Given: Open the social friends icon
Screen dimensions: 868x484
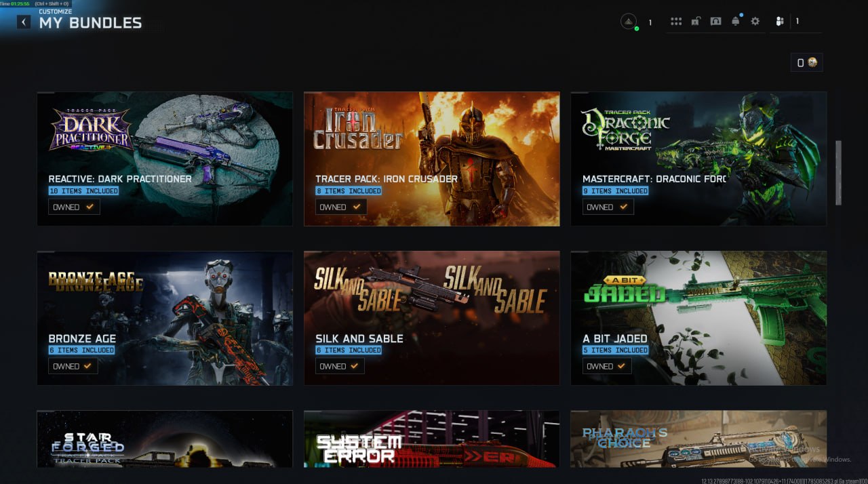Looking at the screenshot, I should coord(780,22).
